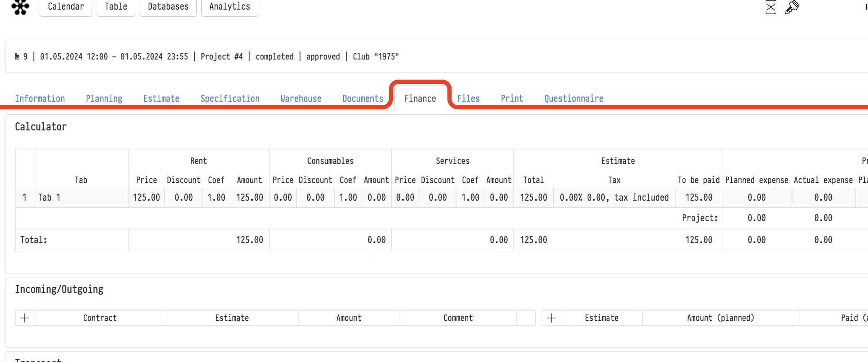The width and height of the screenshot is (868, 362).
Task: Add new incoming contract row with plus
Action: tap(25, 318)
